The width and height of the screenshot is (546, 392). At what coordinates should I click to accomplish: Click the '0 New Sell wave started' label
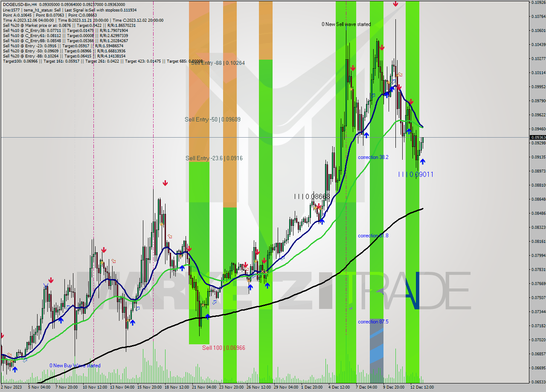click(x=346, y=24)
